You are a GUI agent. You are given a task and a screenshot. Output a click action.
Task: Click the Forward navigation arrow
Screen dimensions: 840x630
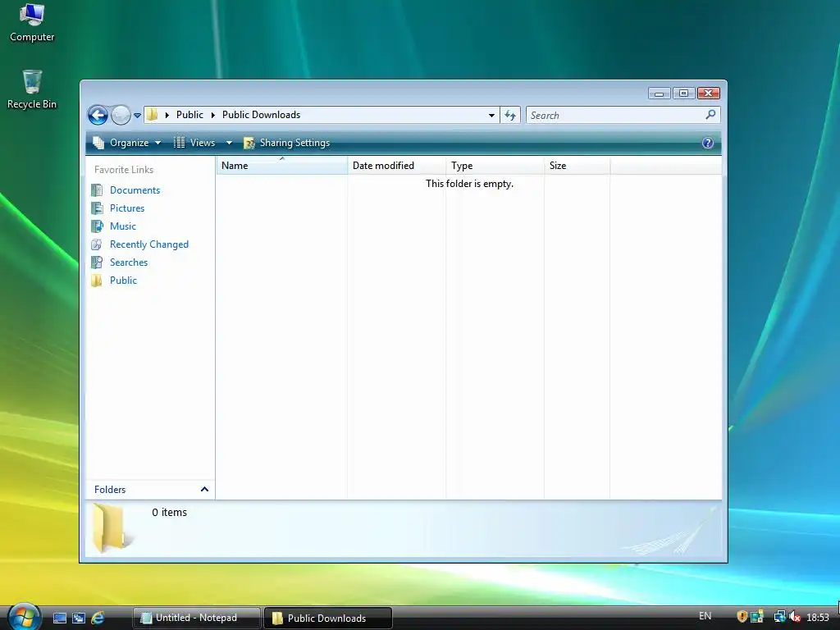121,115
